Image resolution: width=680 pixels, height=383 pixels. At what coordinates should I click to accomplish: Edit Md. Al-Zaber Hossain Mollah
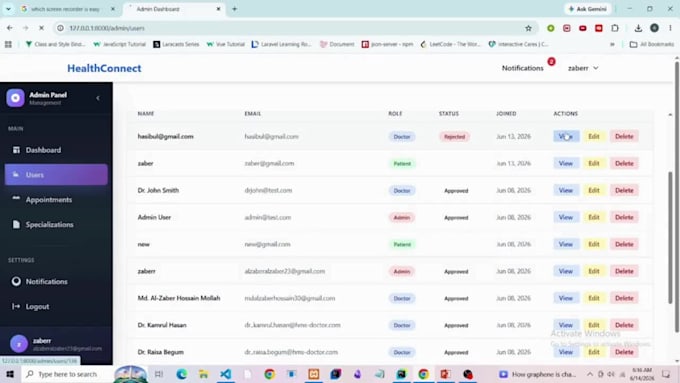click(x=594, y=298)
